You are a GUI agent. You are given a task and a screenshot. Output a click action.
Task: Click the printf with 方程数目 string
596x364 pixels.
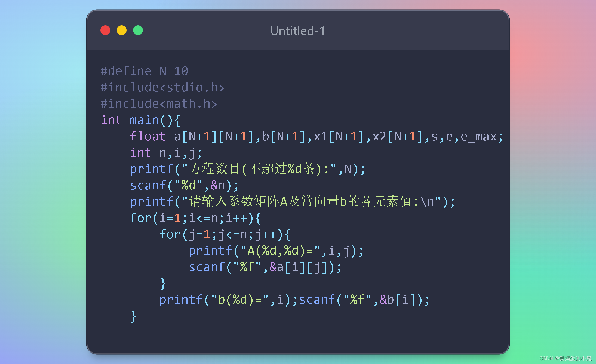point(247,169)
